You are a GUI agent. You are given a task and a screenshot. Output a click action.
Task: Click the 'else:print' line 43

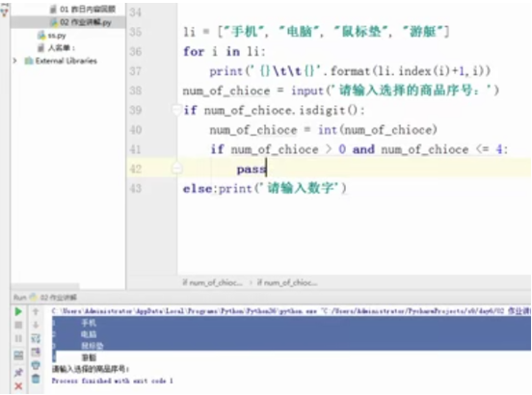tap(265, 188)
